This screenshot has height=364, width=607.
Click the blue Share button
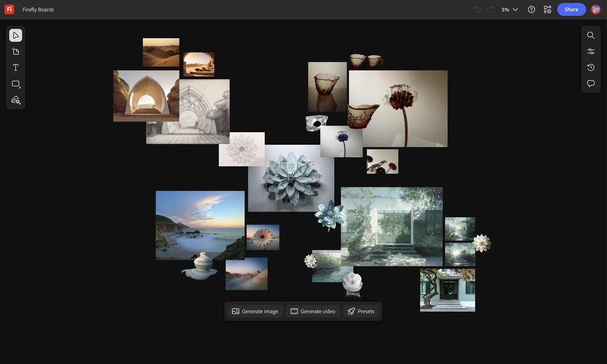tap(571, 9)
